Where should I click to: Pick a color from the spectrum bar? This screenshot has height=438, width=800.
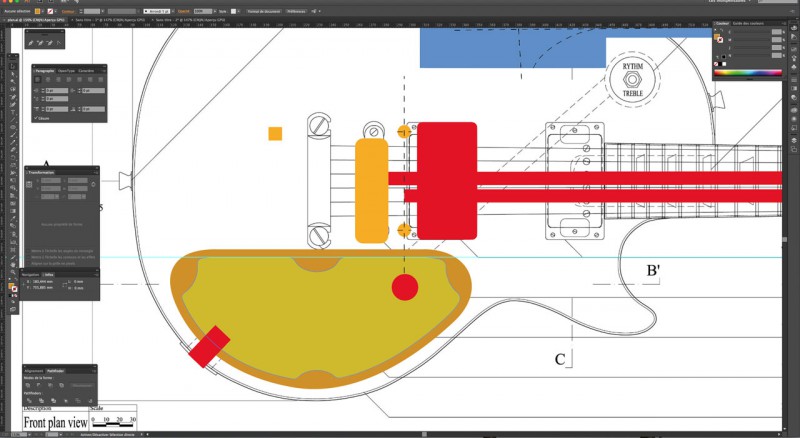747,74
